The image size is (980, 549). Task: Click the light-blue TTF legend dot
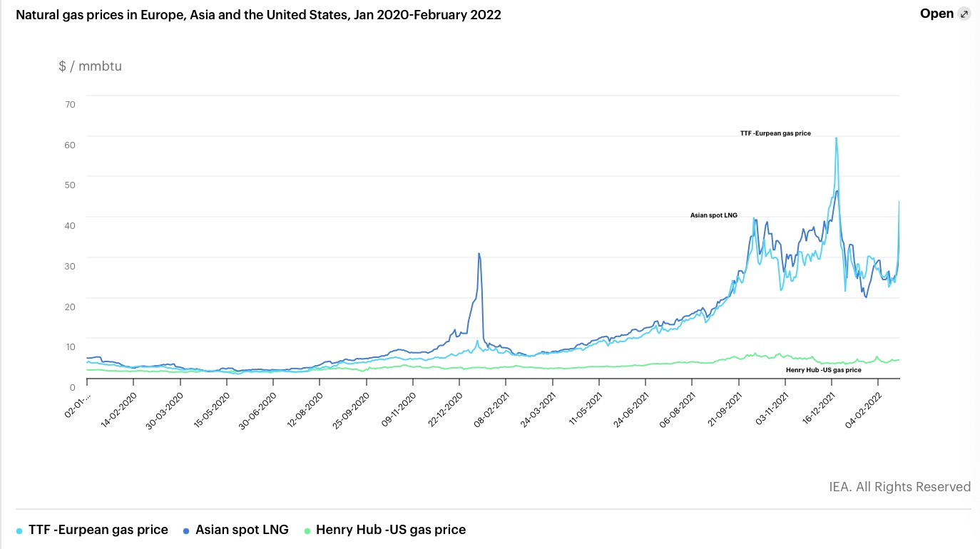20,530
